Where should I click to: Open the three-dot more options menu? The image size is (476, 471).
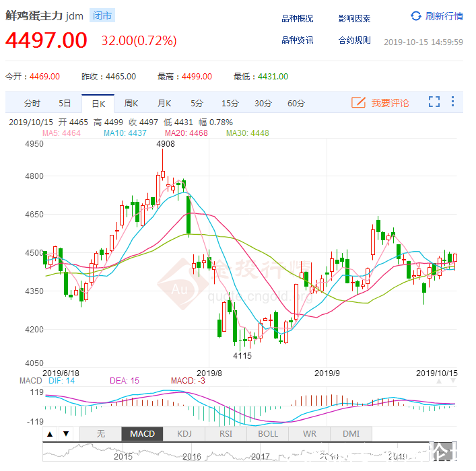pos(452,102)
